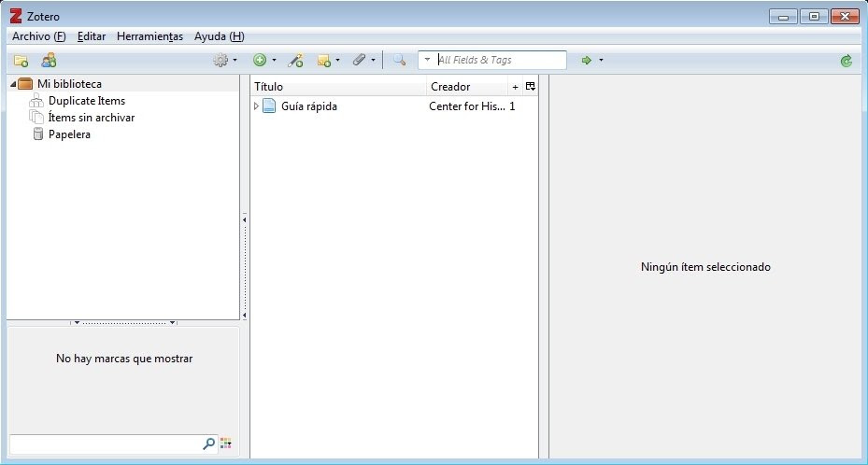Expand the Guía rápida item

256,106
